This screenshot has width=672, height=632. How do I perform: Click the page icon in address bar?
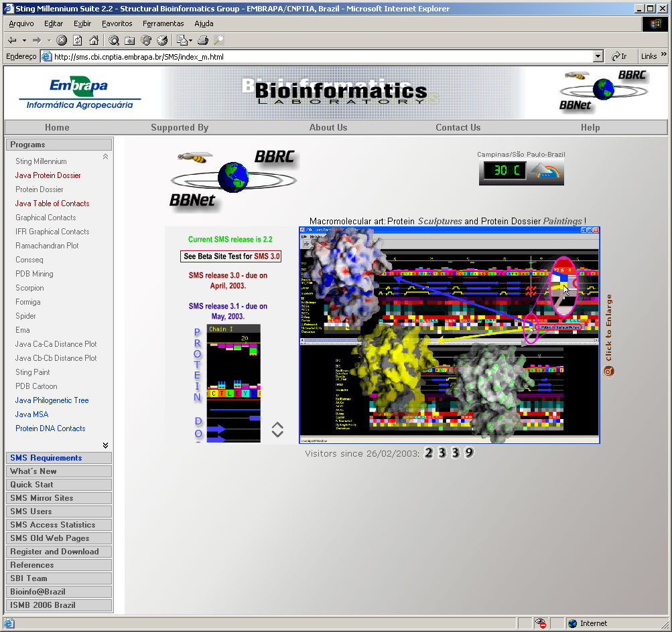[47, 56]
